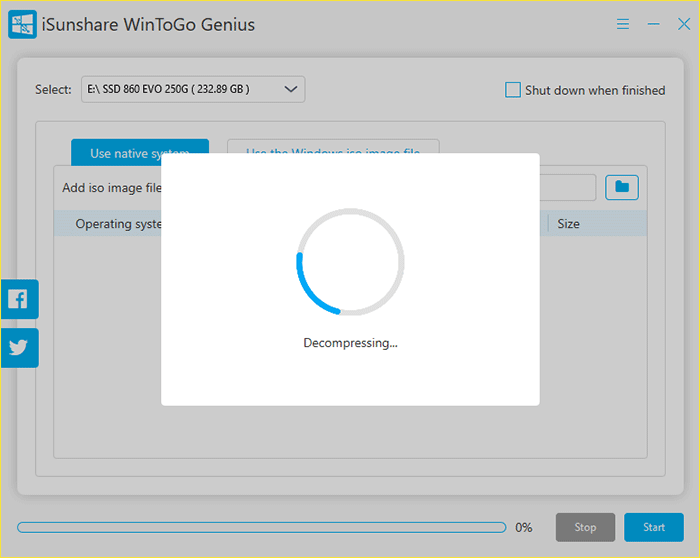Click the Add iso image file label
Screen dimensions: 700x558
click(x=112, y=187)
